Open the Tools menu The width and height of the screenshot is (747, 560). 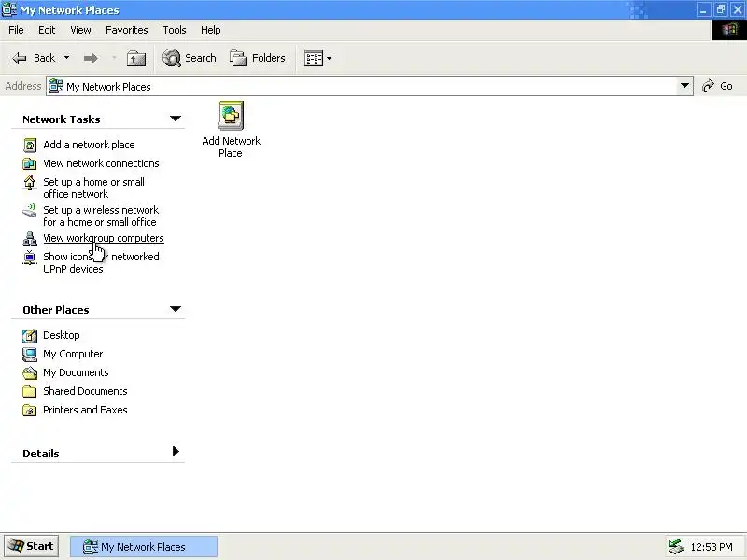coord(175,30)
